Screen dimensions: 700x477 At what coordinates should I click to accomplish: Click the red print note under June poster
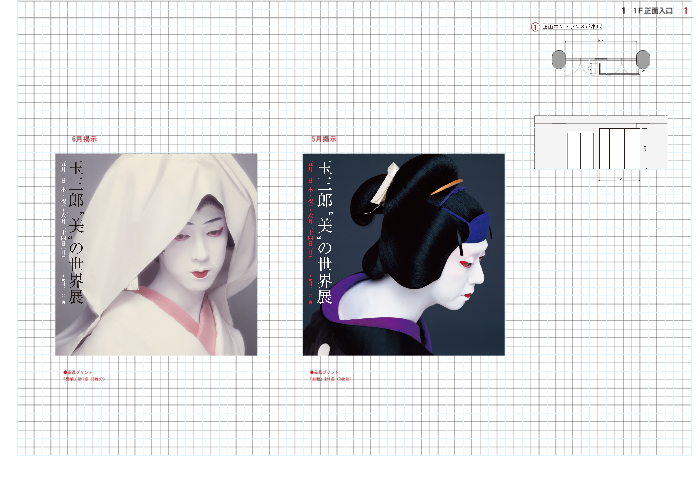84,376
